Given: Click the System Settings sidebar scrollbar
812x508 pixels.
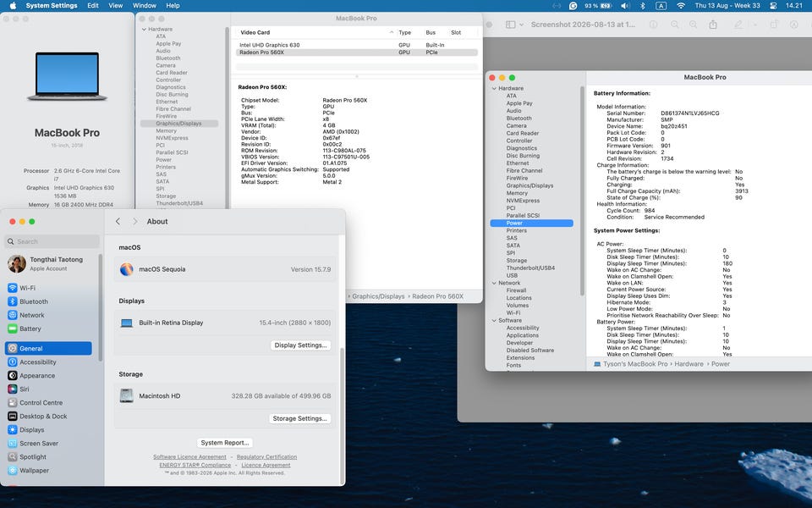Looking at the screenshot, I should (x=101, y=308).
